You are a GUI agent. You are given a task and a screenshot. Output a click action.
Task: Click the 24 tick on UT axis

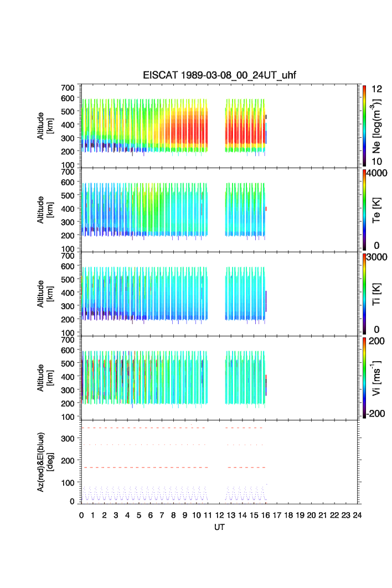point(357,515)
